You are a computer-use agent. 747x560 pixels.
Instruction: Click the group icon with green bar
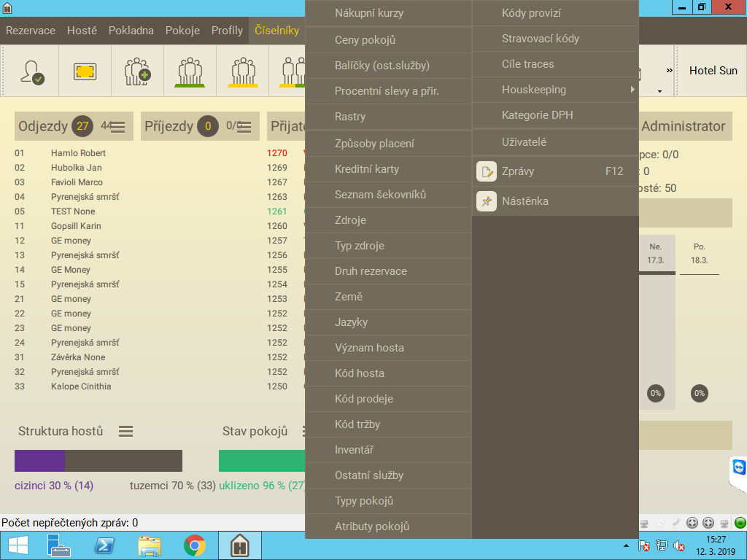[190, 71]
